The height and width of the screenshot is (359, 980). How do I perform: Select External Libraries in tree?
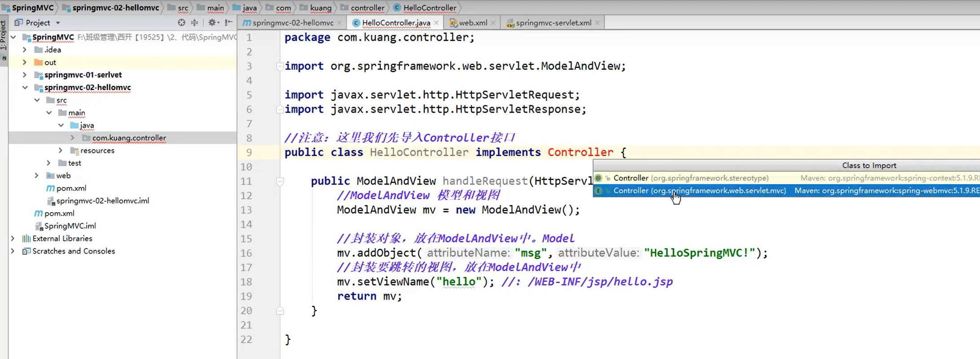pyautogui.click(x=62, y=239)
